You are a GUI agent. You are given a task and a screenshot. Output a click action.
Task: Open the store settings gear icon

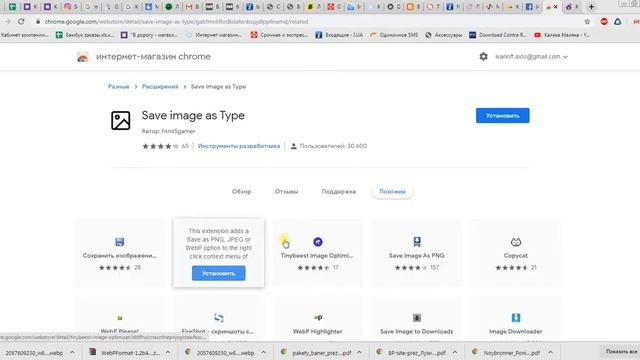click(483, 56)
